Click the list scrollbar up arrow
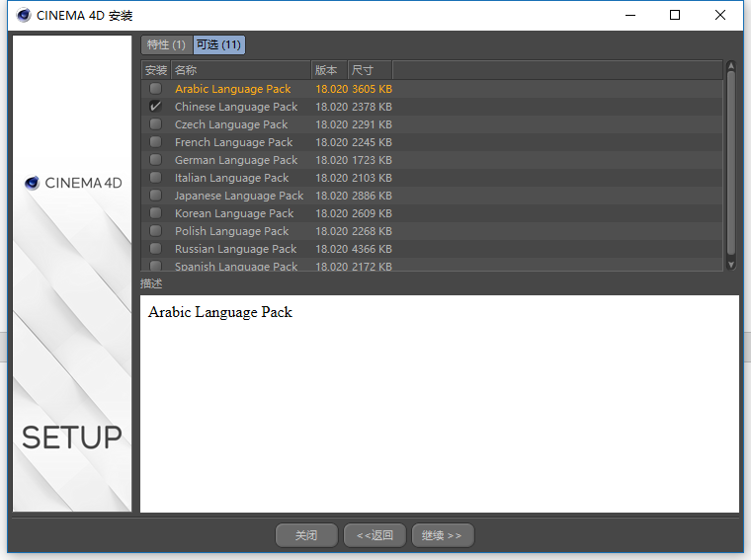Screen dimensions: 751x560 [x=731, y=65]
